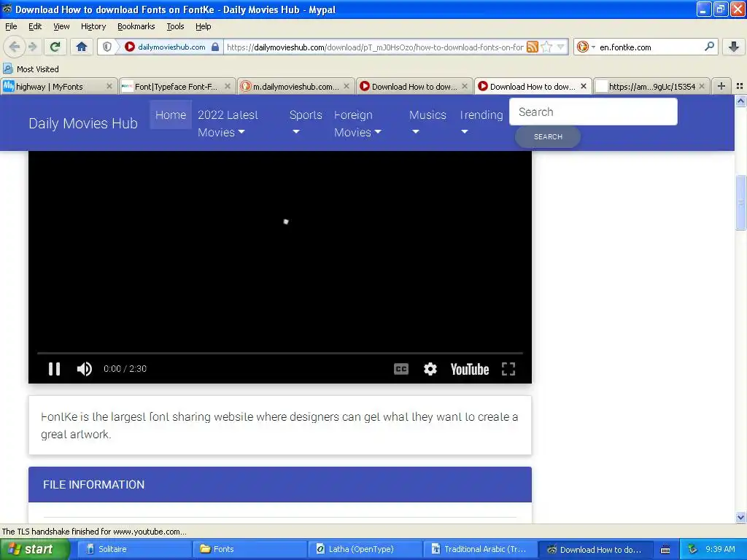Open a new tab with plus button
Screen dimensions: 747x560
(x=721, y=86)
